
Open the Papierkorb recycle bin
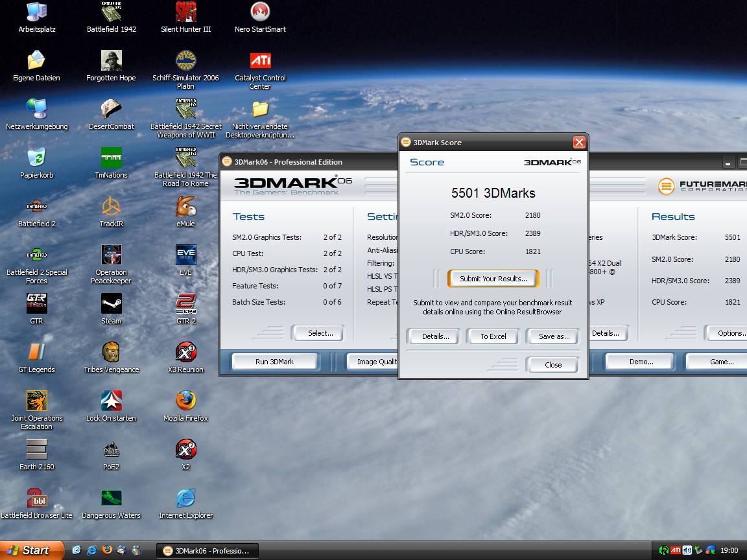coord(37,163)
